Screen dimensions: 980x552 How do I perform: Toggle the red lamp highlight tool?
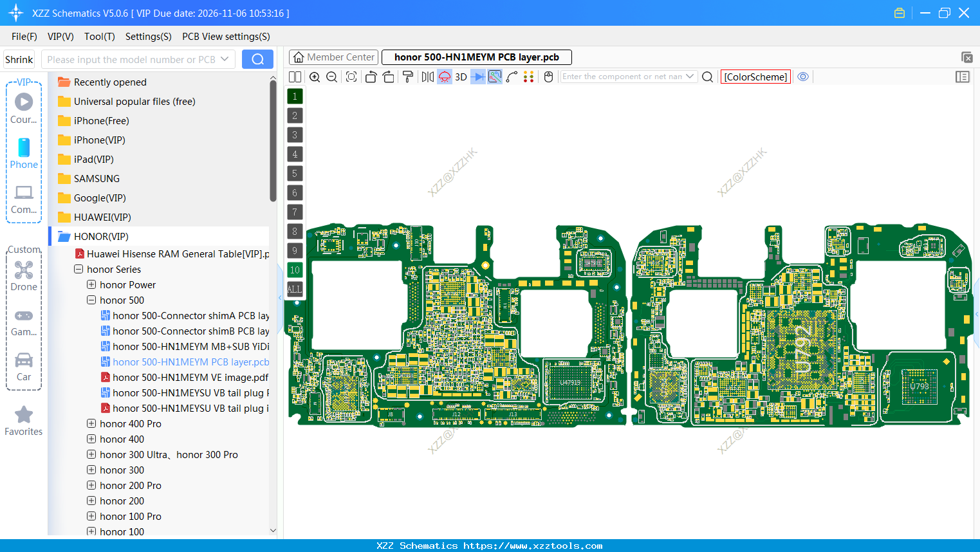coord(444,77)
